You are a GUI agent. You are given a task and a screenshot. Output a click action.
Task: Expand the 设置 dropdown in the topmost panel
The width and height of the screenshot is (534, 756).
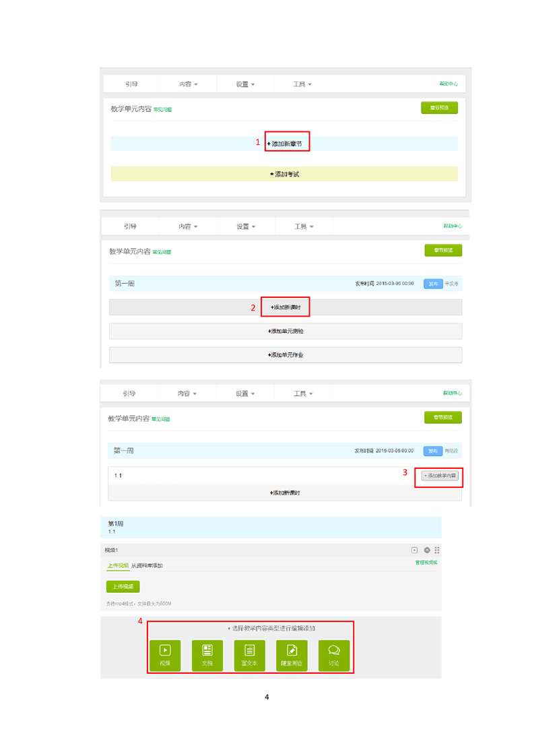pos(245,84)
